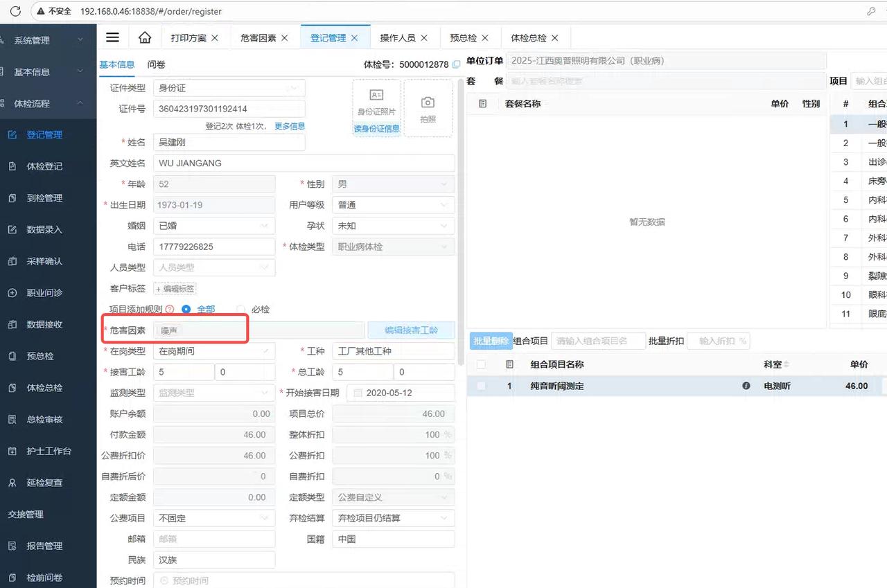887x588 pixels.
Task: Click the info icon on the 纯音听阈测定 row
Action: [x=746, y=386]
